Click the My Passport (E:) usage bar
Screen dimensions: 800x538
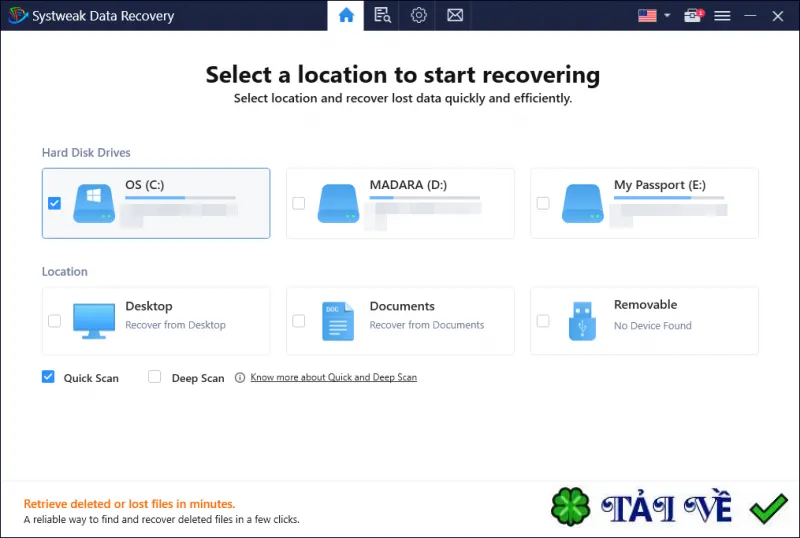669,198
